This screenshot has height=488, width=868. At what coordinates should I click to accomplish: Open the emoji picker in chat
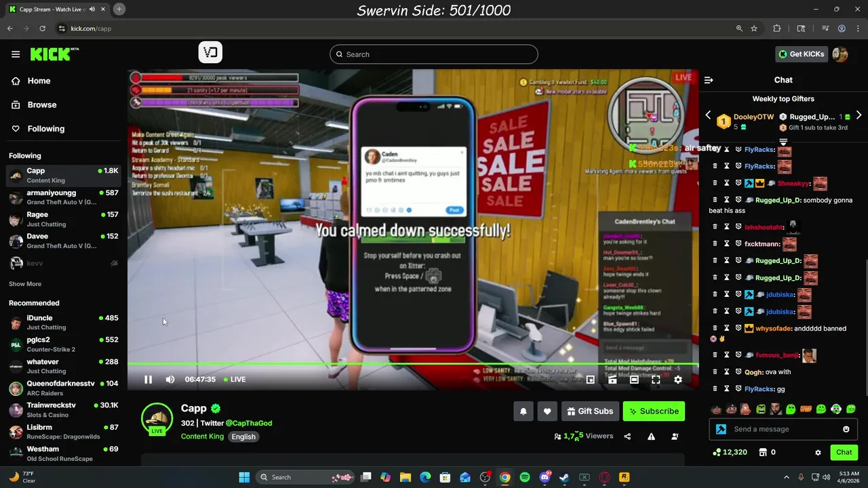tap(846, 429)
